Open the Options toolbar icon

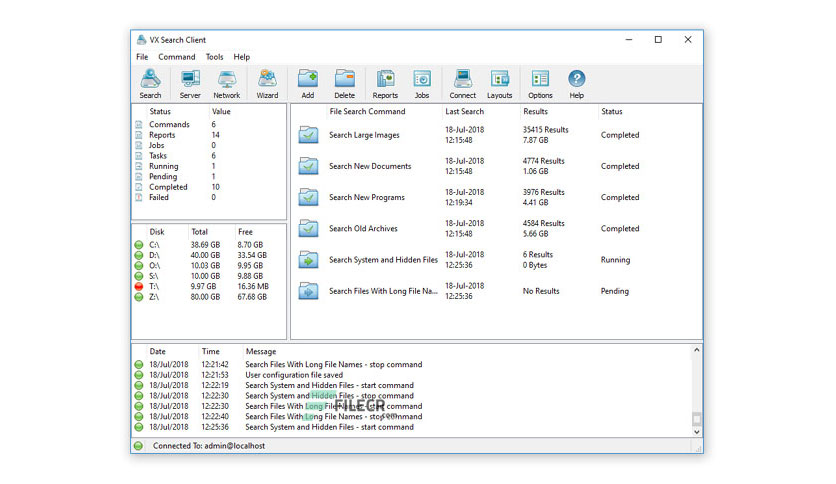[x=540, y=84]
